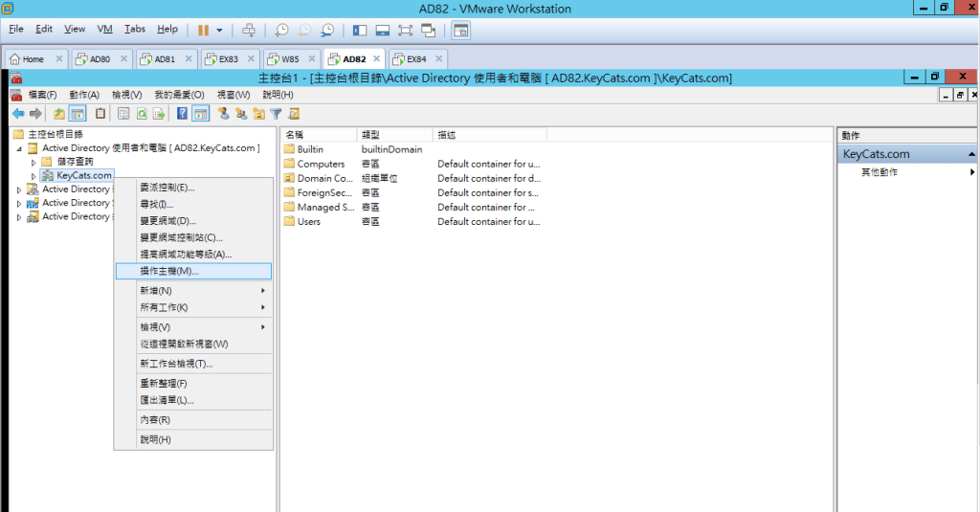This screenshot has height=512, width=980.
Task: Select the Builtin row in the list
Action: (x=310, y=149)
